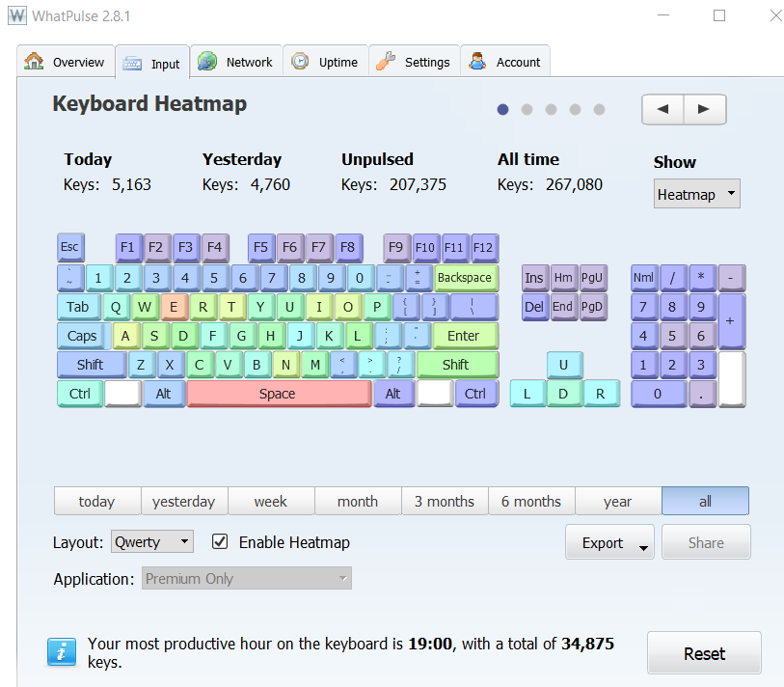Image resolution: width=784 pixels, height=687 pixels.
Task: Show heatmap for yesterday
Action: tap(184, 501)
